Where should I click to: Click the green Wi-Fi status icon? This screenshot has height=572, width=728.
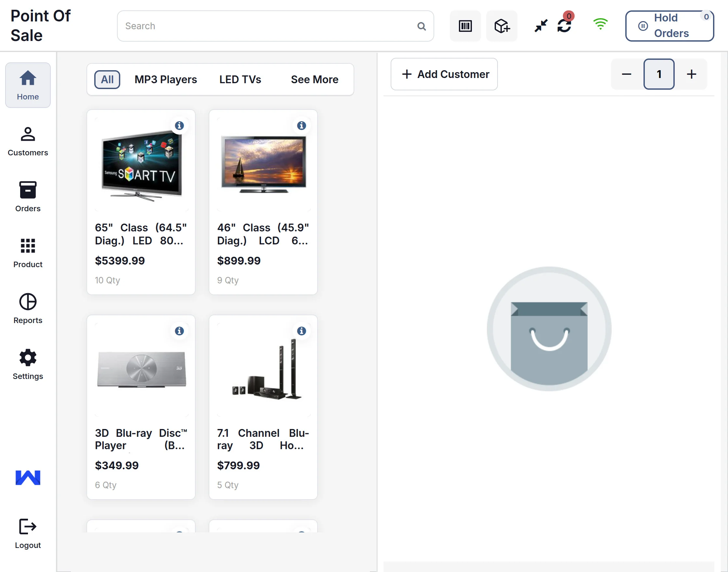pos(600,24)
